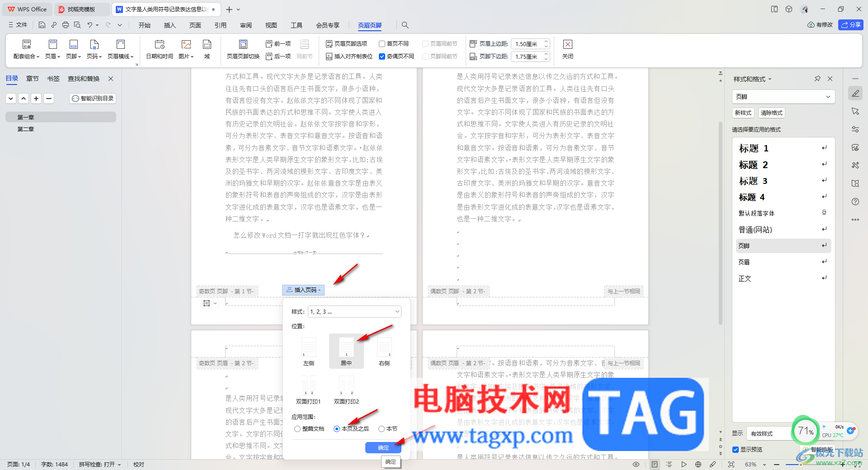Open the help question mark icon in sidebar
Image resolution: width=868 pixels, height=470 pixels.
pos(855,202)
